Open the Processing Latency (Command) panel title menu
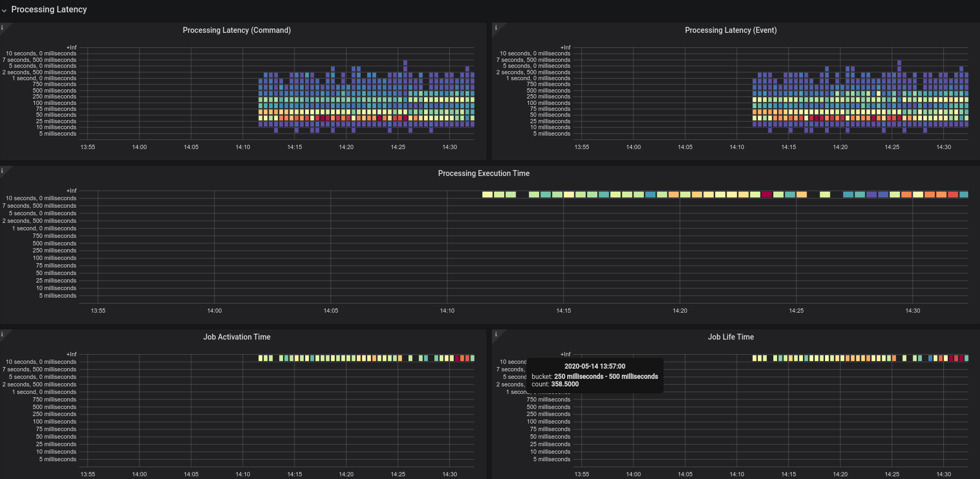Image resolution: width=980 pixels, height=479 pixels. coord(237,30)
